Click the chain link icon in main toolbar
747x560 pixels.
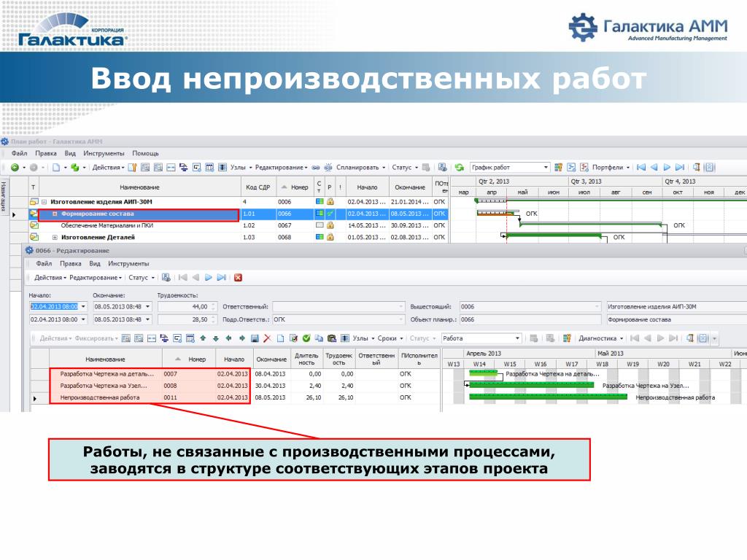pos(316,168)
